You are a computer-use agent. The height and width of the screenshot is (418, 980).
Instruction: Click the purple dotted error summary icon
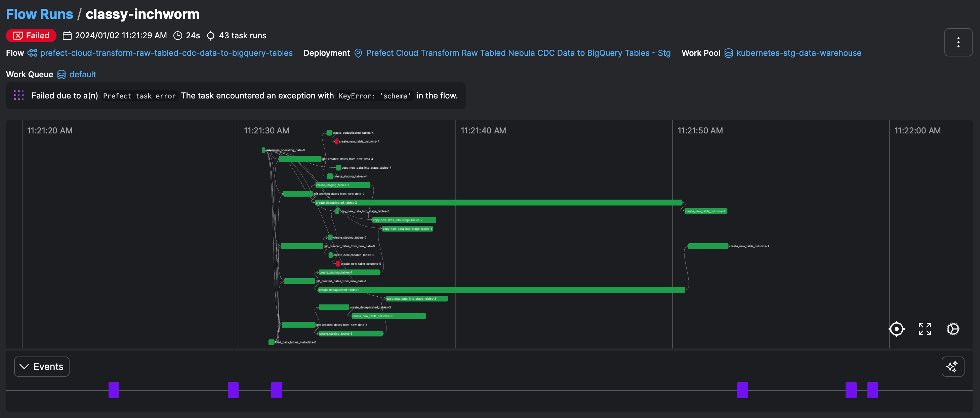(18, 95)
